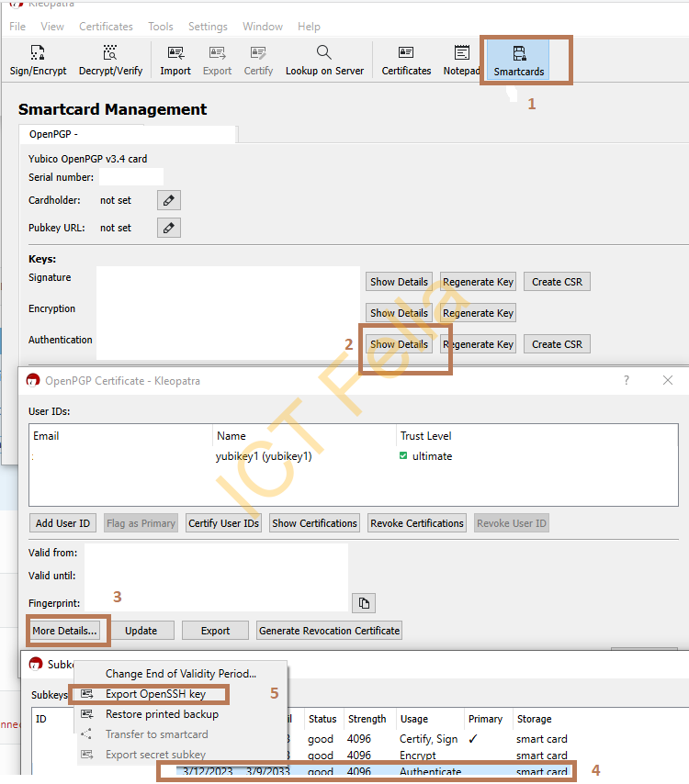
Task: Open the Sign/Encrypt tool
Action: (38, 60)
